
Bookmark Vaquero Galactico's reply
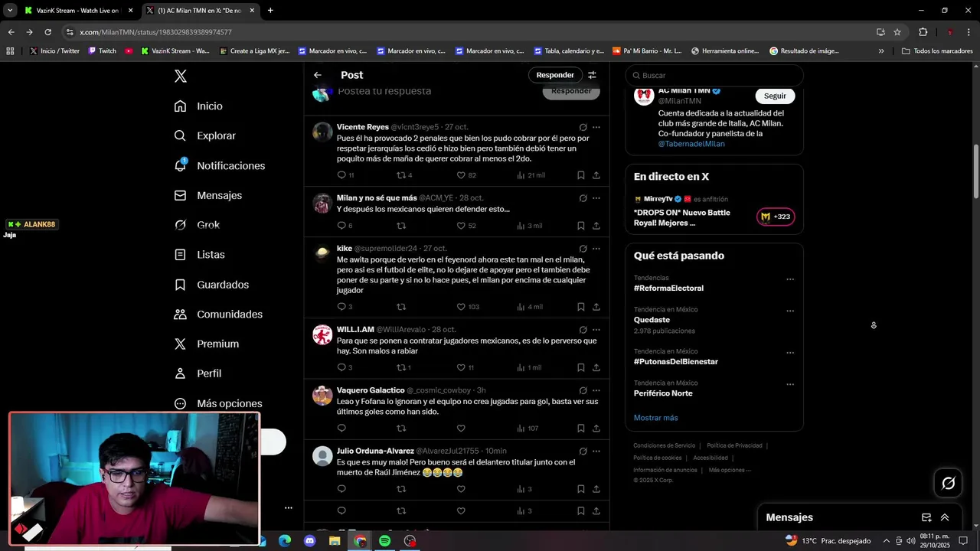point(581,429)
